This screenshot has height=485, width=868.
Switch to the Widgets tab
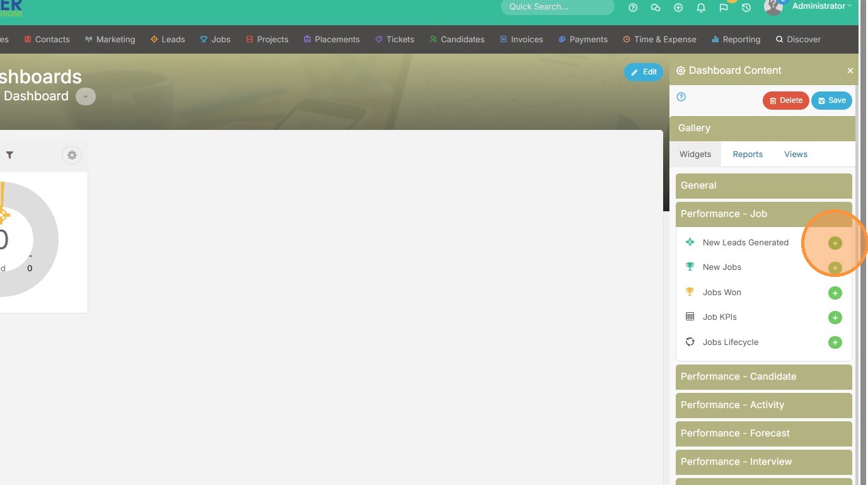tap(695, 154)
